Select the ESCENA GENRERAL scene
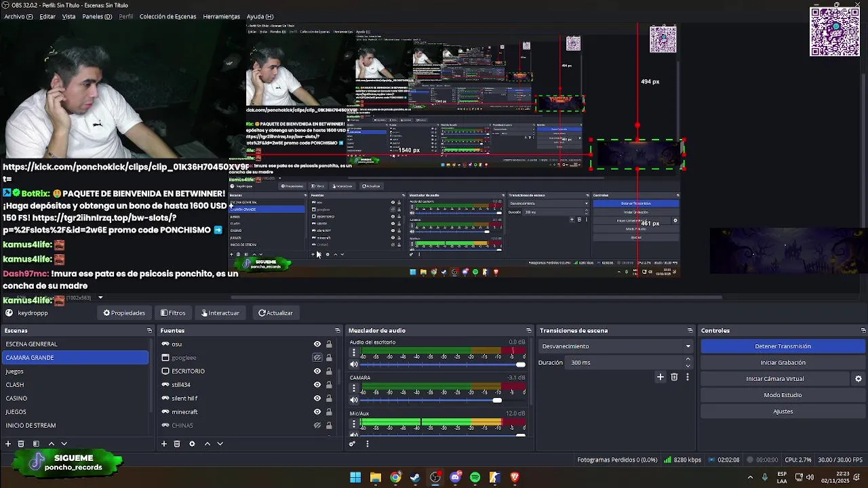 [x=75, y=344]
